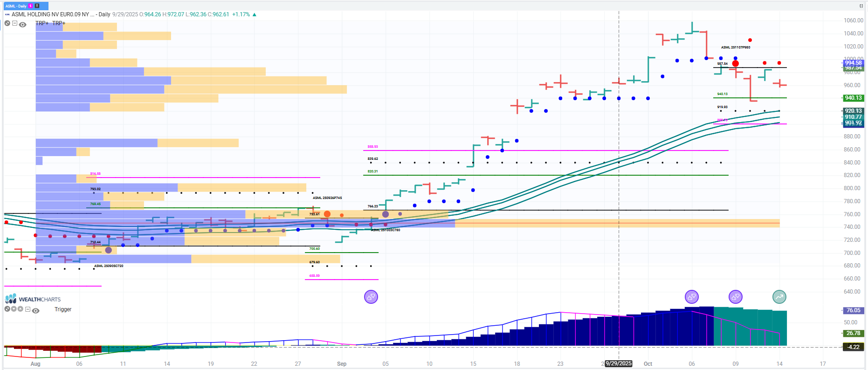Click the fullscreen icon at top right
This screenshot has height=370, width=868.
click(x=861, y=6)
